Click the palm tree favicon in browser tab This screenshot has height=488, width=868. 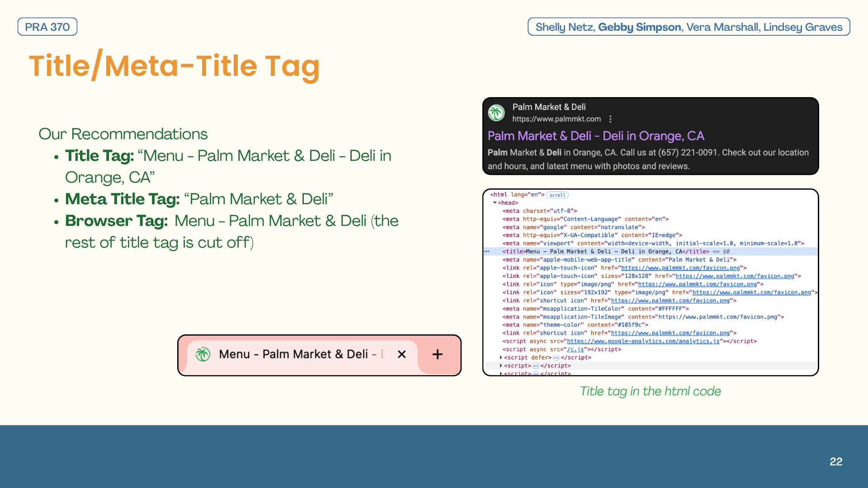click(x=203, y=354)
